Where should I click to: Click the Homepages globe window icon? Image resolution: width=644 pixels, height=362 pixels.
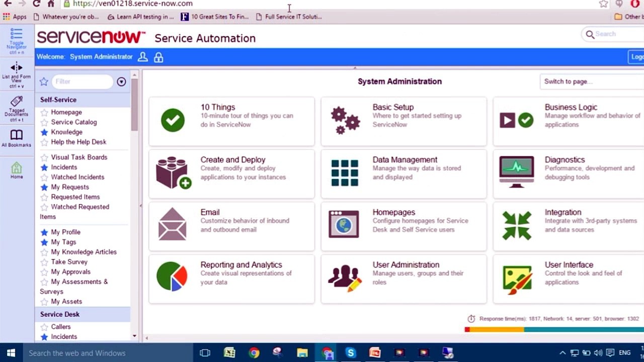(344, 224)
